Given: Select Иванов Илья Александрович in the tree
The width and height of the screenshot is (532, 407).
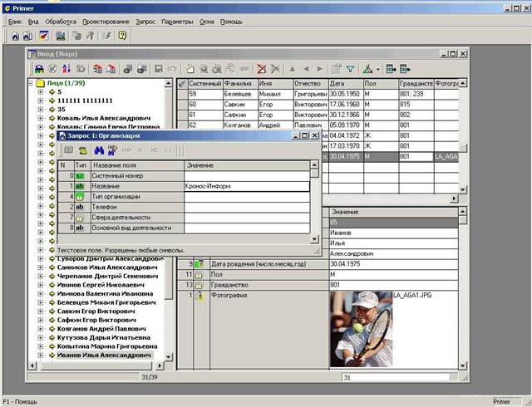Looking at the screenshot, I should point(105,356).
